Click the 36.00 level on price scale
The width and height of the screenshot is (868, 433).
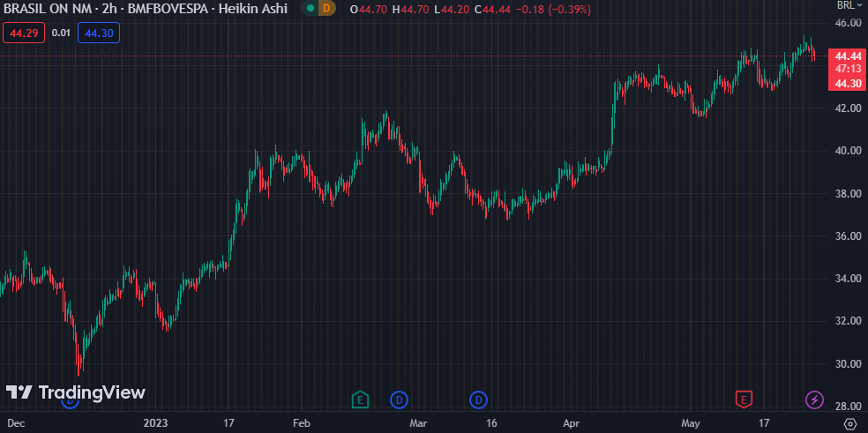click(847, 236)
